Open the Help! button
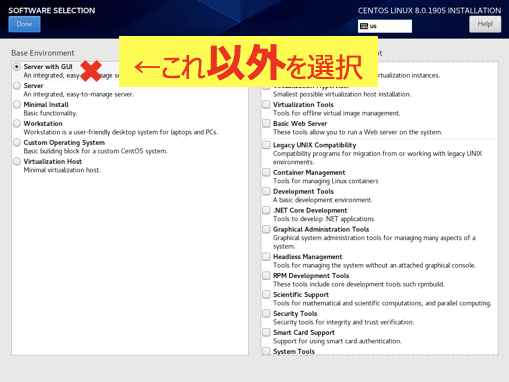 485,24
